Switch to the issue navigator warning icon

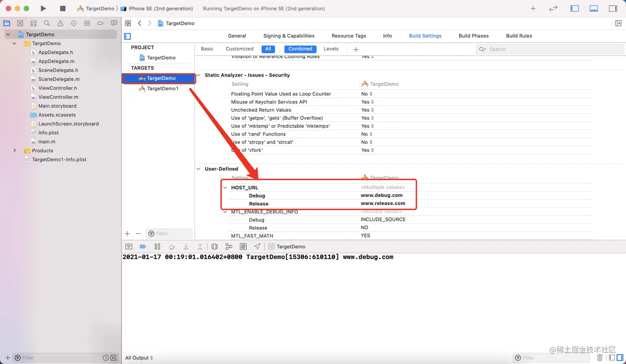(x=60, y=23)
